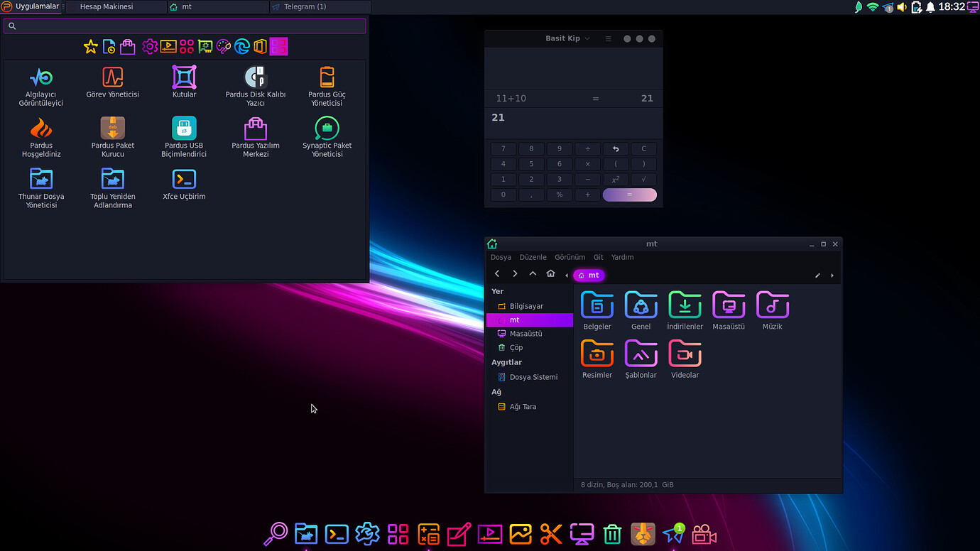Open the Düzenle menu in the file manager
This screenshot has width=980, height=551.
tap(533, 257)
